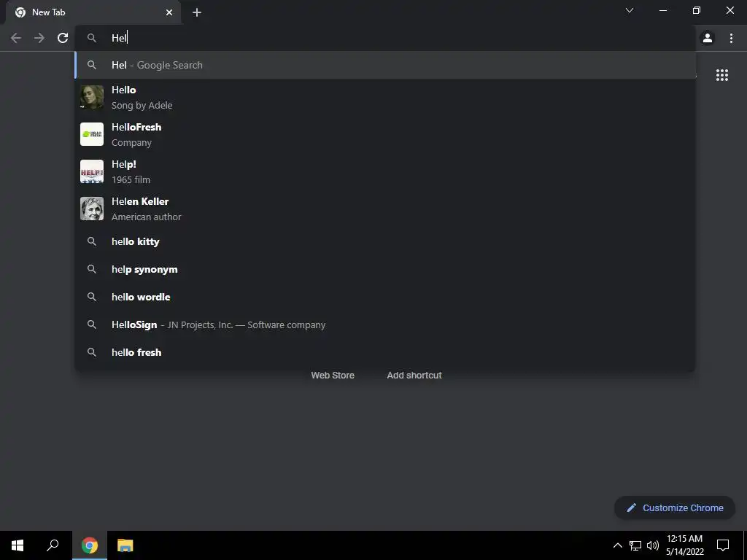Screen dimensions: 747x560
Task: Click the Add shortcut button
Action: click(x=414, y=376)
